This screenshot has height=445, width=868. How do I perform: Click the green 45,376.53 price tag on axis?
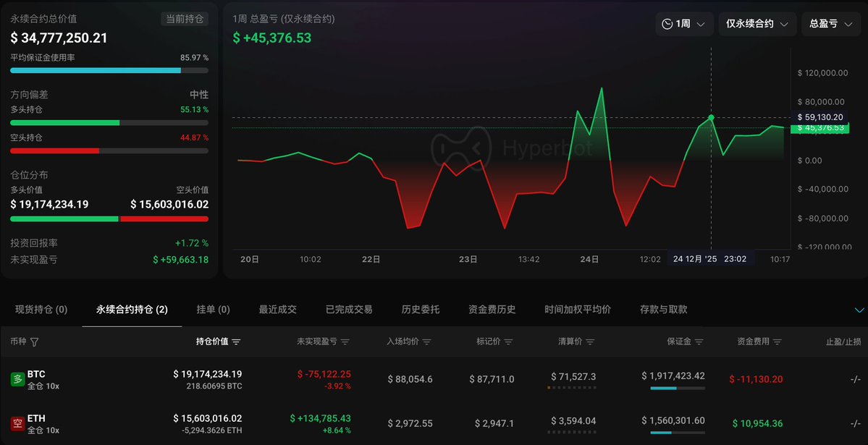pyautogui.click(x=819, y=128)
